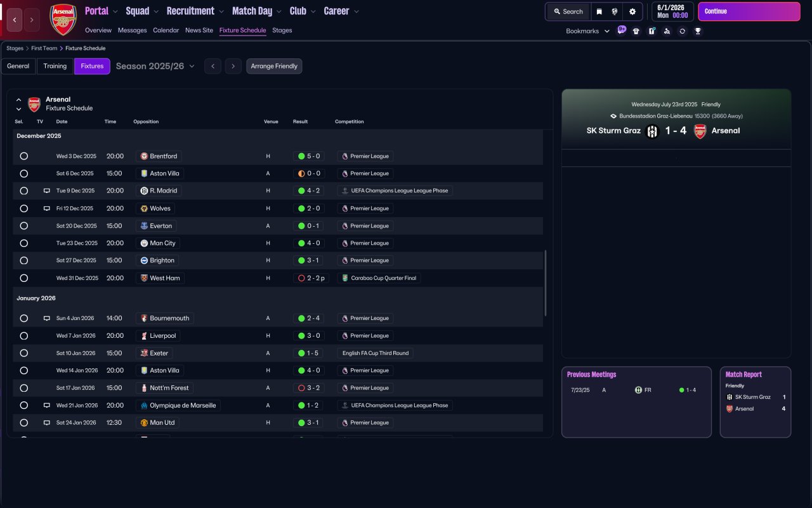The image size is (812, 508).
Task: Click the Liverpool club badge in fixtures list
Action: tap(144, 335)
